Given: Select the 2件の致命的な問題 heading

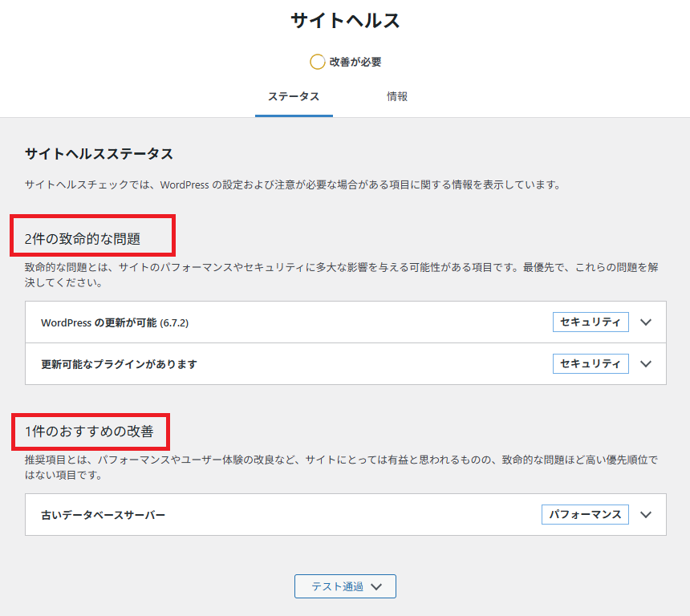Looking at the screenshot, I should coord(83,238).
